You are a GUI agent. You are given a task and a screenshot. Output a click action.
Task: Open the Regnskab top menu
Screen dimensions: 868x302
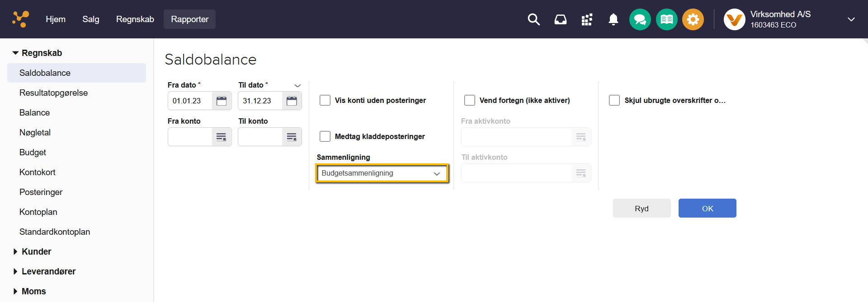tap(135, 19)
